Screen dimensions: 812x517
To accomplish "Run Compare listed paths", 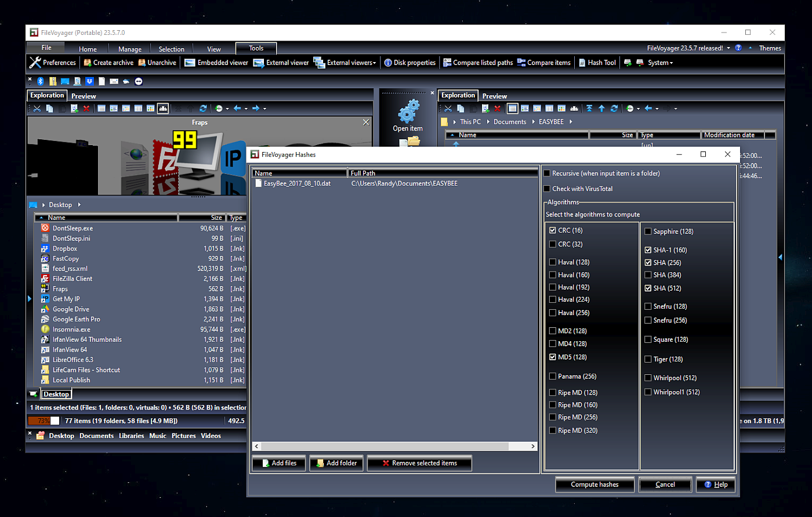I will 478,63.
